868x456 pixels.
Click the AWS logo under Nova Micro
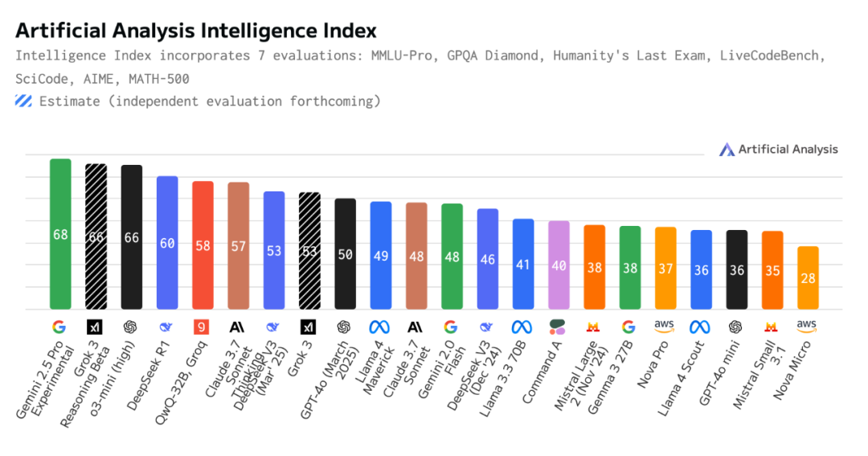pyautogui.click(x=807, y=327)
